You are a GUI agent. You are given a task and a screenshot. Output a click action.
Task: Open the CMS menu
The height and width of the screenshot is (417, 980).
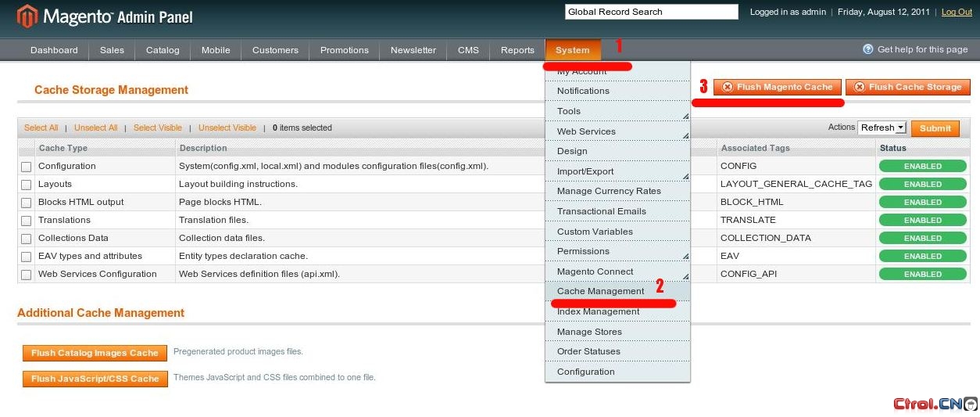468,50
